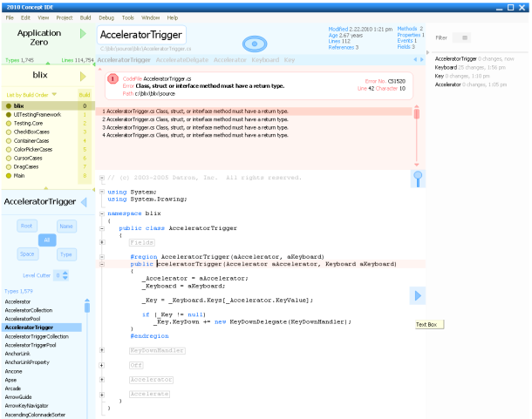Viewport: 532px width, 419px height.
Task: Click the back arrow next to AcceleratorTrigger heading
Action: (x=84, y=202)
